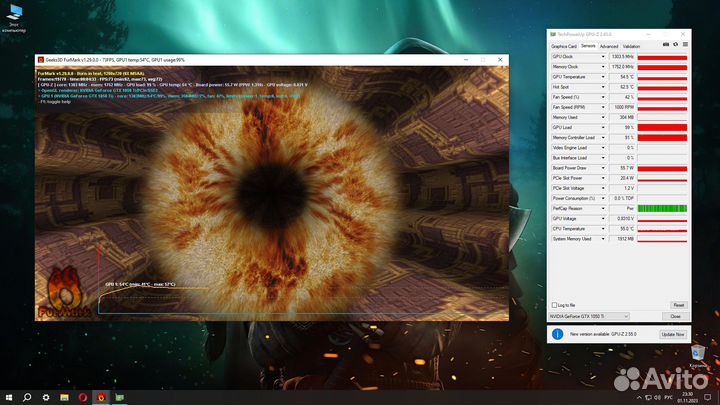Click the Reset button in GPU-Z
This screenshot has height=405, width=720.
point(679,305)
